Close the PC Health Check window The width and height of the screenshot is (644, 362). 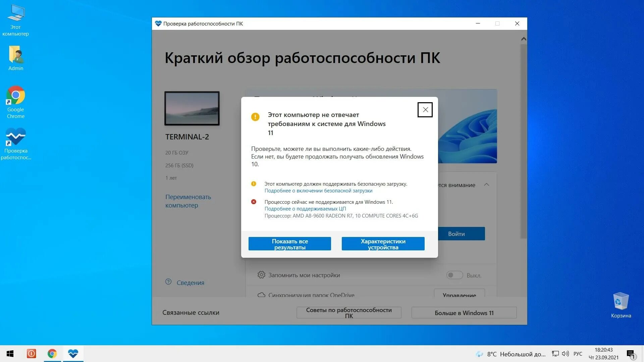coord(517,23)
